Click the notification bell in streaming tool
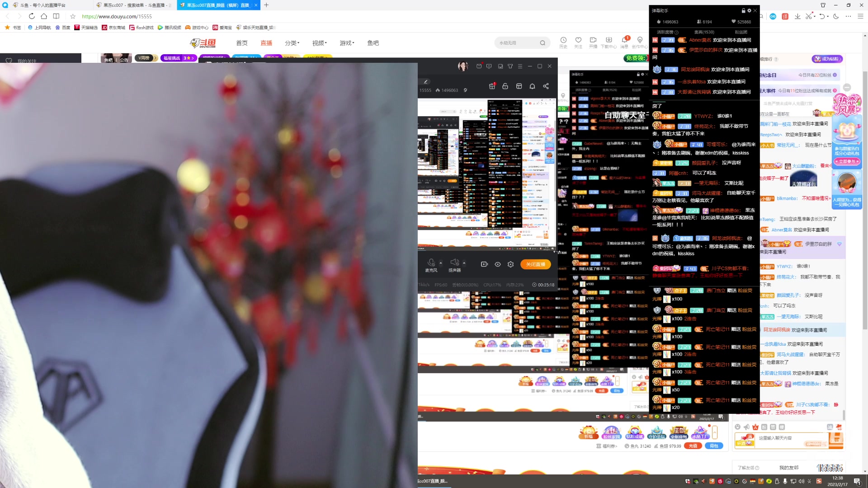Image resolution: width=868 pixels, height=488 pixels. point(533,86)
